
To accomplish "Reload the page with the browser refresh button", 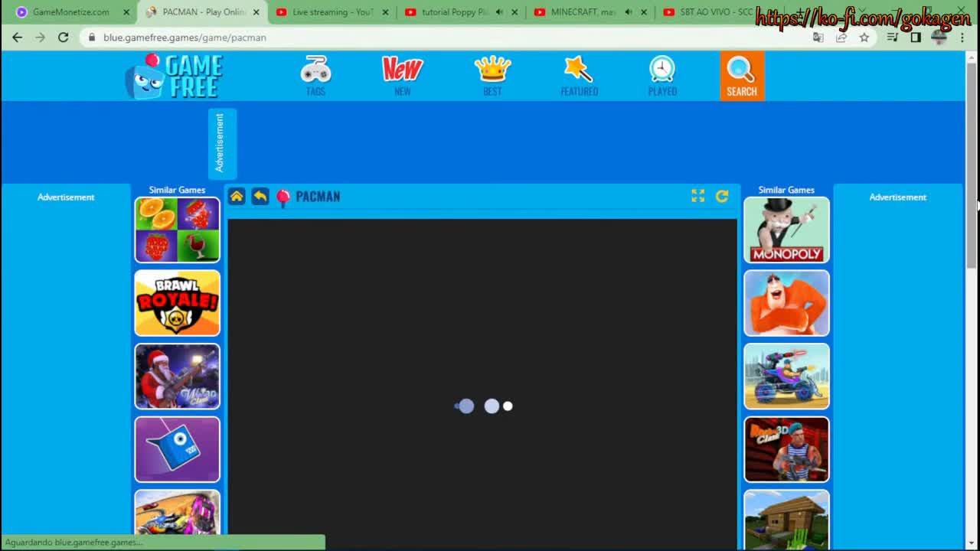I will tap(63, 37).
